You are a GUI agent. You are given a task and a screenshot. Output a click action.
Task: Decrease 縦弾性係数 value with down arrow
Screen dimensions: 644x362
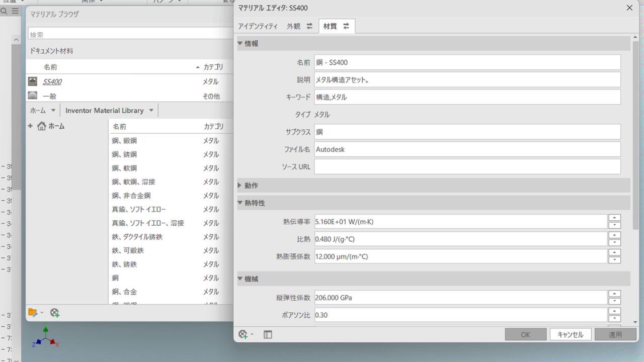pos(614,301)
